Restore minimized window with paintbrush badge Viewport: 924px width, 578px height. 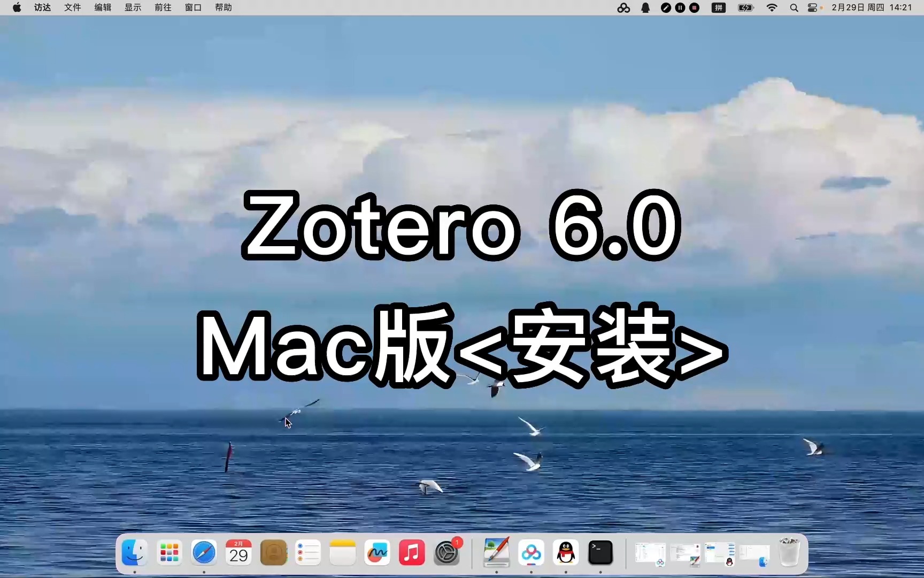point(686,555)
